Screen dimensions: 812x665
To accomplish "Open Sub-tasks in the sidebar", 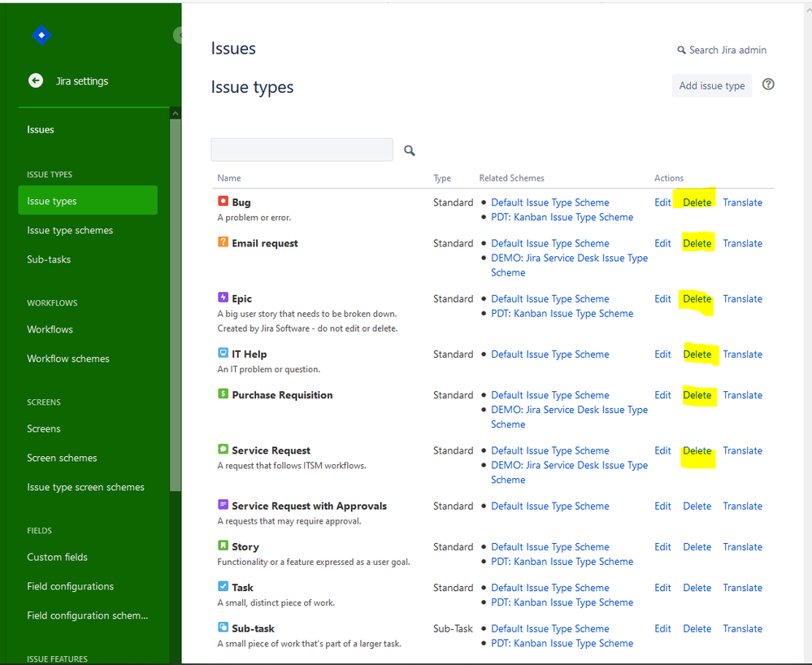I will click(49, 259).
